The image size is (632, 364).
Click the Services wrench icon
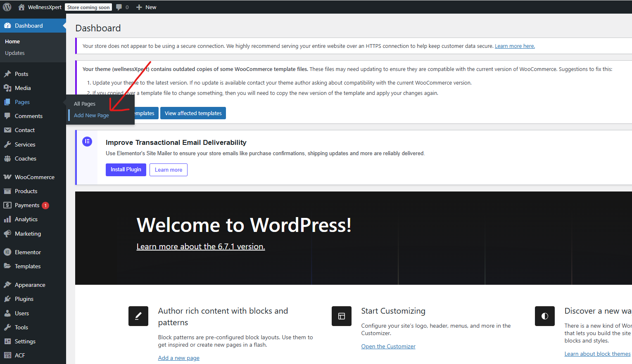point(7,144)
